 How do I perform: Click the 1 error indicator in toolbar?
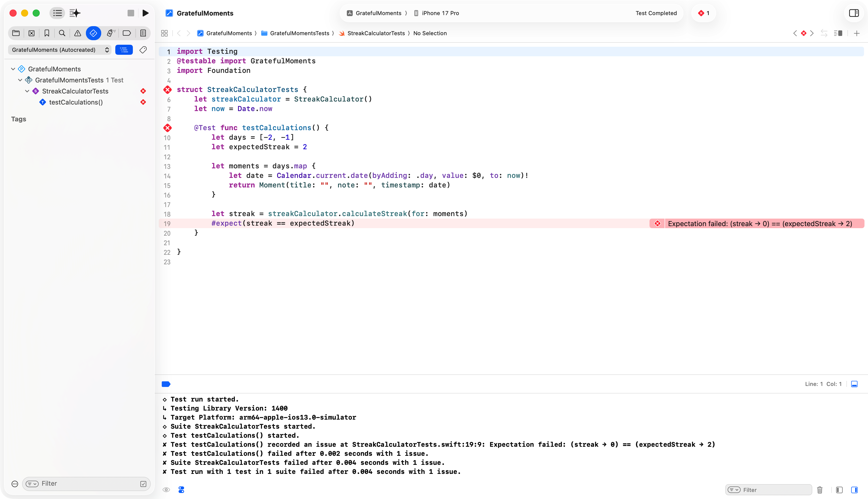[703, 13]
